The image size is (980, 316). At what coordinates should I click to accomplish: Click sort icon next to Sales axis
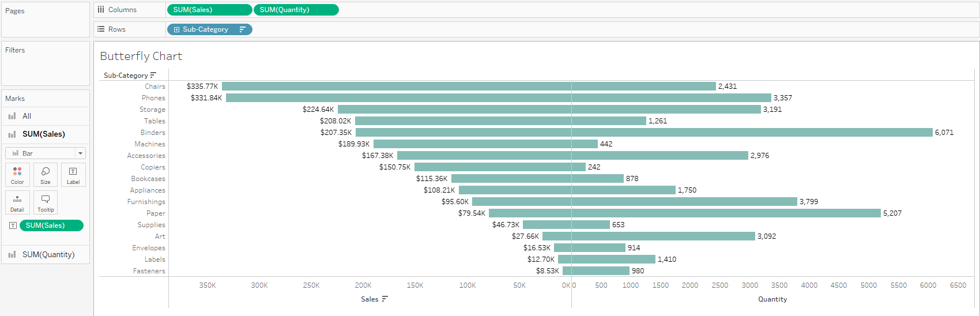(385, 299)
